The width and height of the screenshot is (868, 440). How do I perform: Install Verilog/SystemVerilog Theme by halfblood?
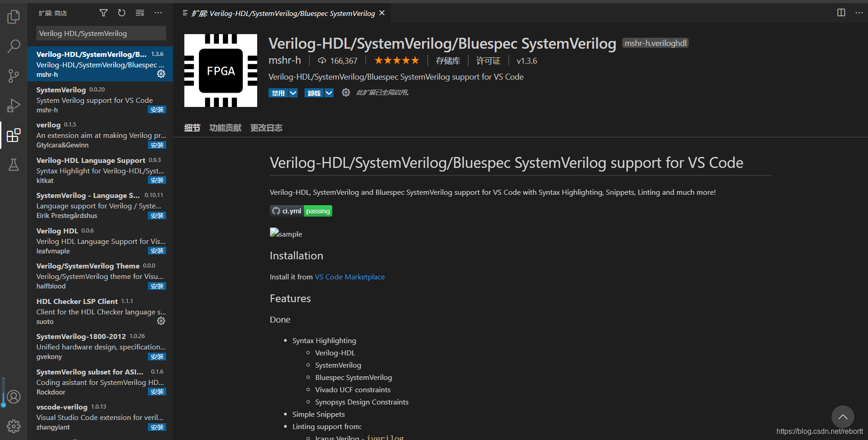coord(157,286)
